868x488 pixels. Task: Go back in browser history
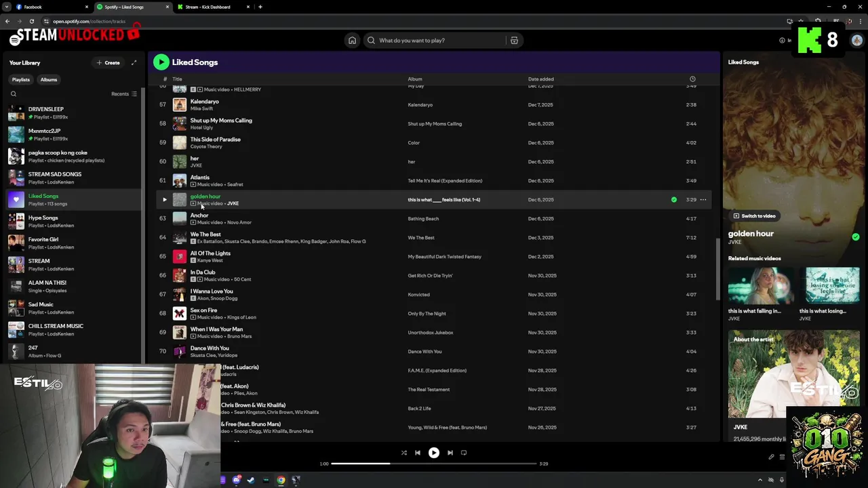[7, 21]
